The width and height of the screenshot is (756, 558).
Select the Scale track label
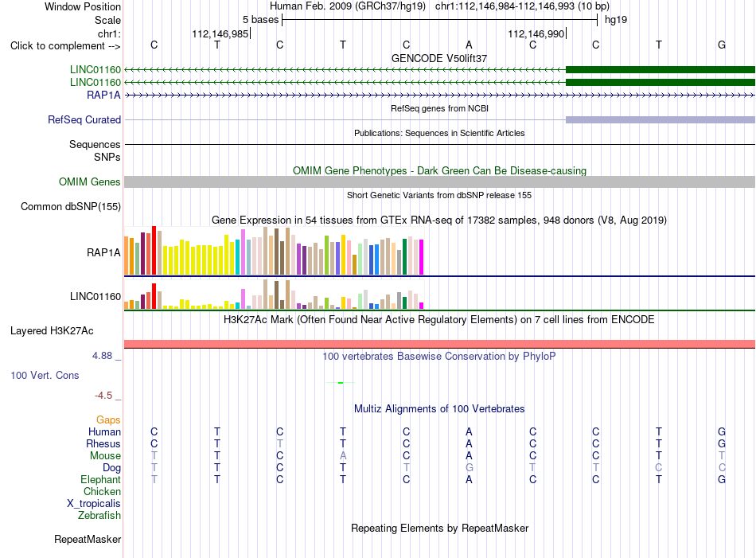[107, 20]
